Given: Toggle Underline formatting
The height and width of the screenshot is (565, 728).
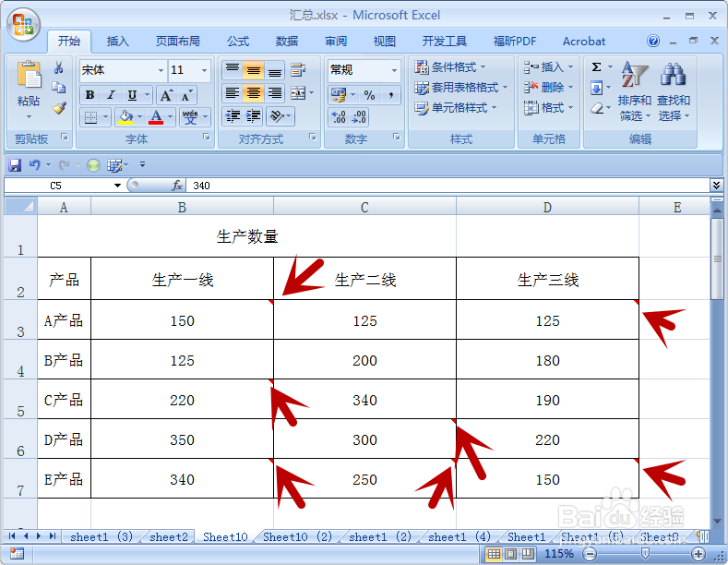Looking at the screenshot, I should (132, 95).
